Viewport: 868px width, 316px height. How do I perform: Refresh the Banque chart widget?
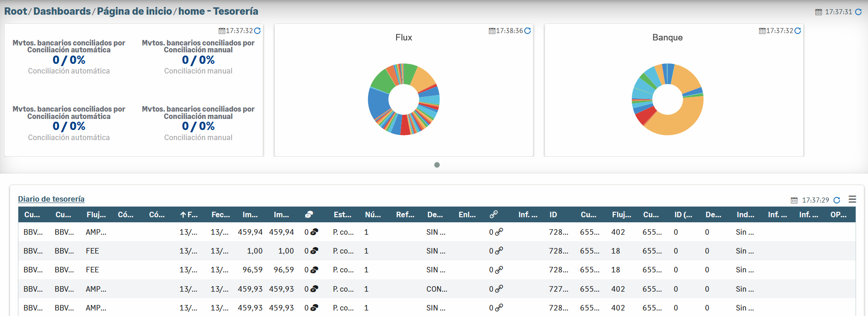(x=798, y=31)
